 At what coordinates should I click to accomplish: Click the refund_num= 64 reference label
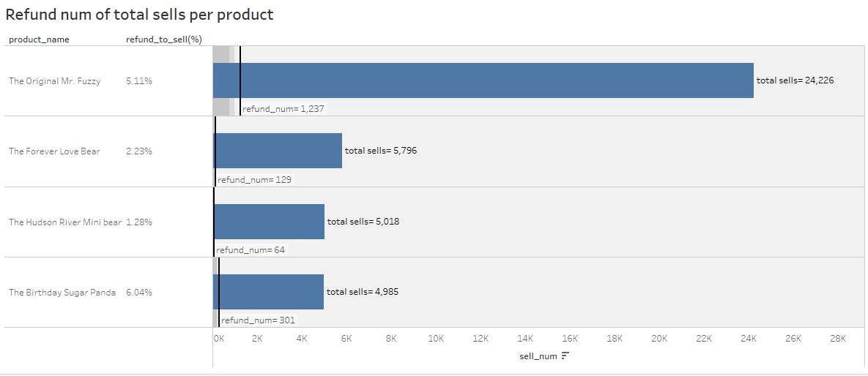pos(251,250)
